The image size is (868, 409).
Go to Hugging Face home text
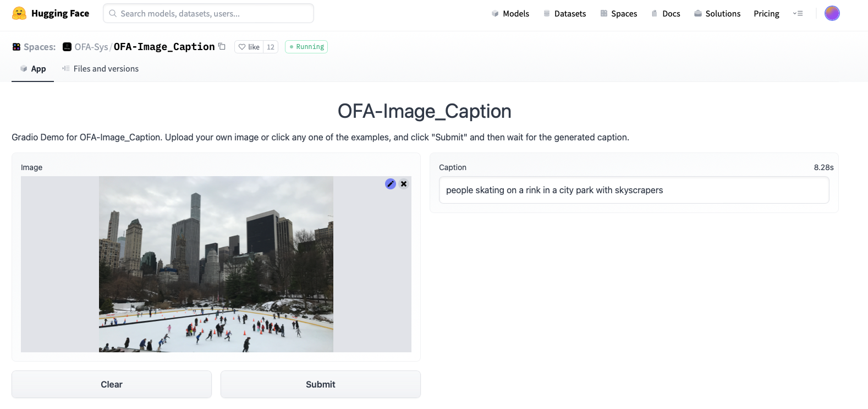pyautogui.click(x=60, y=13)
